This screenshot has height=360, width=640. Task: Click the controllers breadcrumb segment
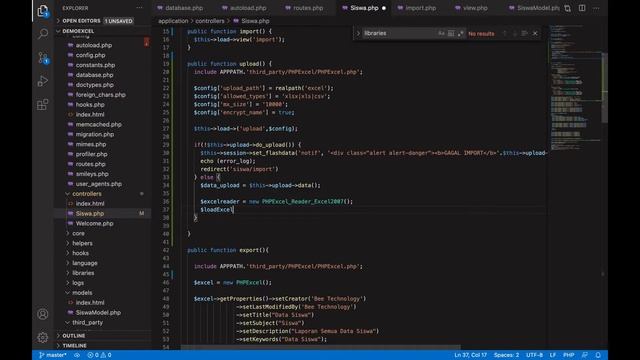point(210,21)
